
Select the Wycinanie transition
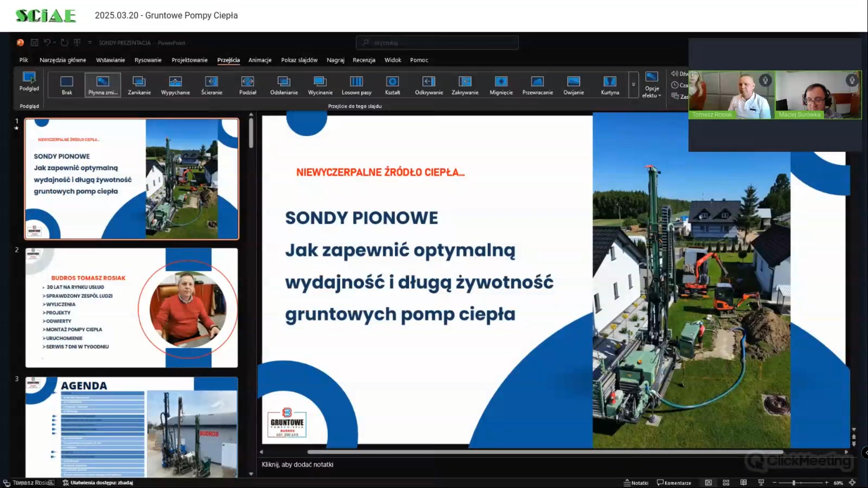tap(320, 85)
